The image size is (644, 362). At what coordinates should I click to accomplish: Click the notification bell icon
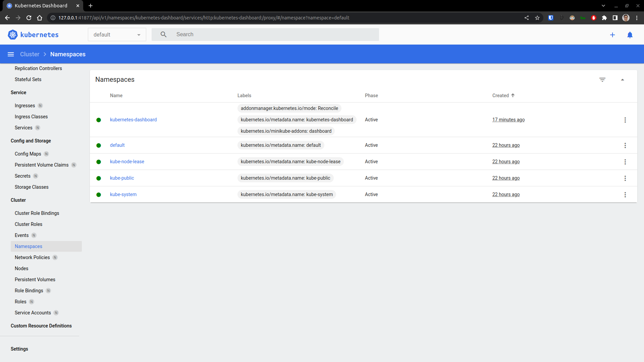pos(630,35)
